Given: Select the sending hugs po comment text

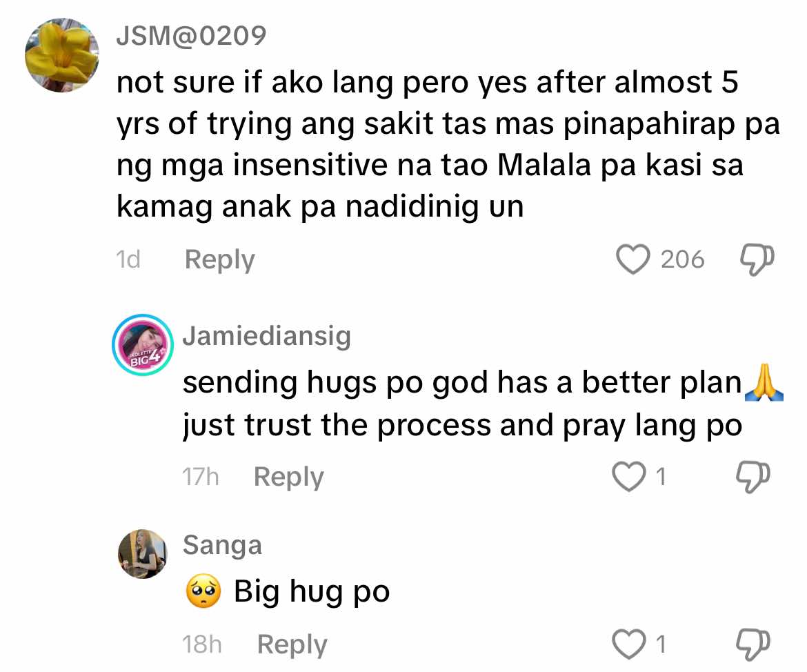Looking at the screenshot, I should [483, 403].
